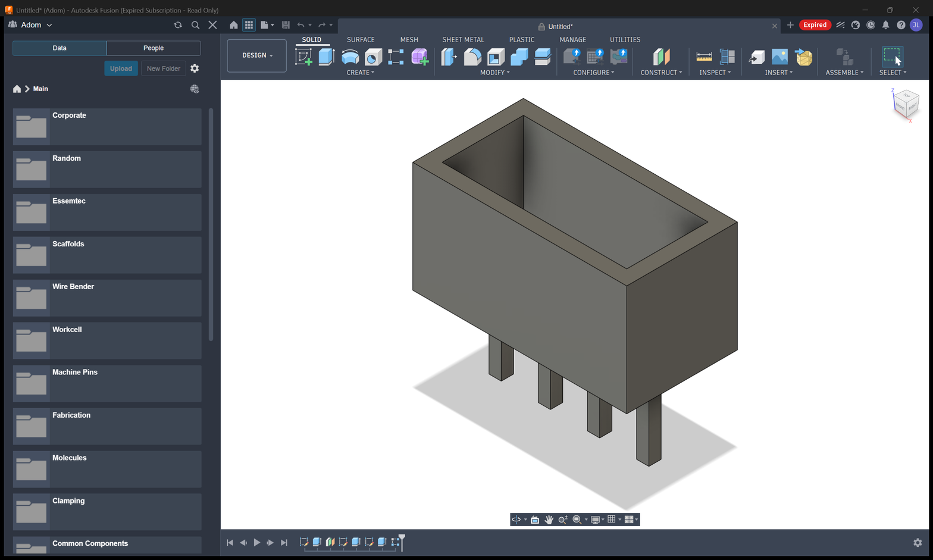The image size is (933, 560).
Task: Refresh the data panel
Action: tap(177, 25)
